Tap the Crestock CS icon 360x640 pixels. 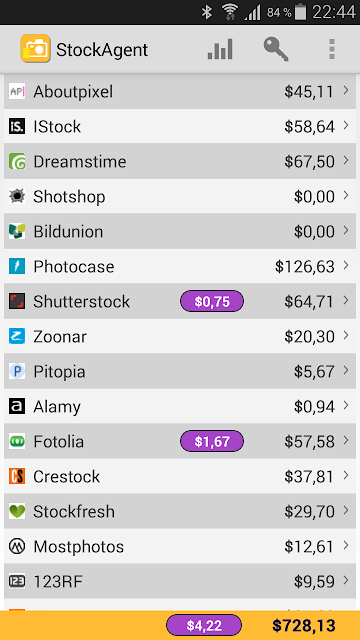tap(17, 476)
